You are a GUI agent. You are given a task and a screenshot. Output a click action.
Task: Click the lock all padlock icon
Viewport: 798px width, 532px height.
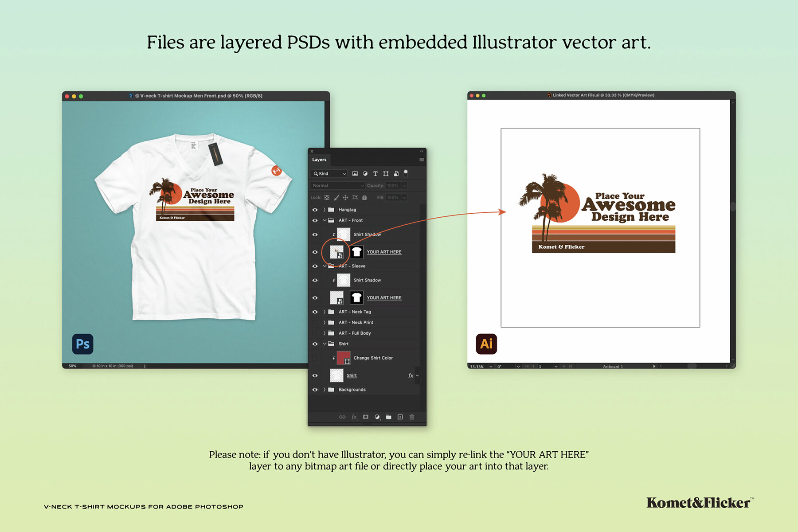[364, 198]
